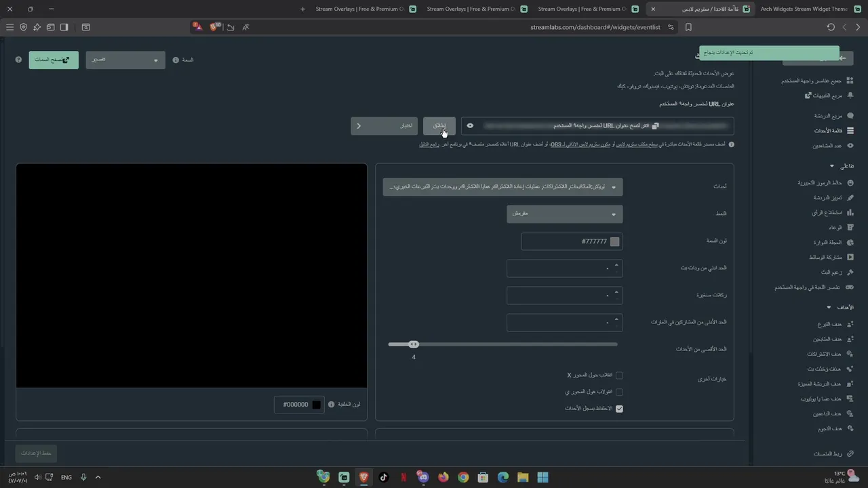Reveal the hidden widget URL with eye icon

(x=470, y=125)
